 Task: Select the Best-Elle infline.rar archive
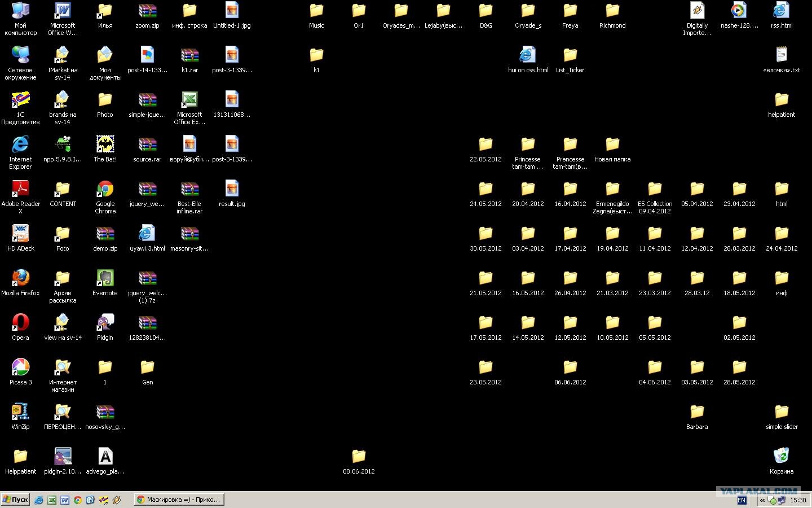tap(189, 197)
